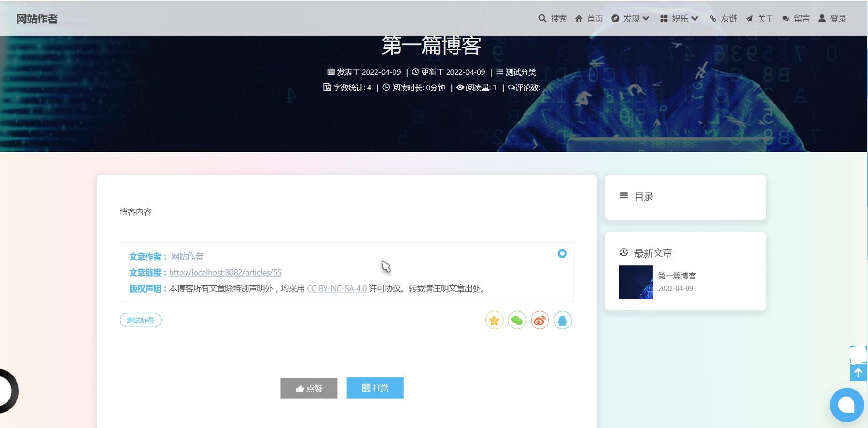Screen dimensions: 868x428
Task: Click the 测试标签 tag
Action: [x=140, y=320]
